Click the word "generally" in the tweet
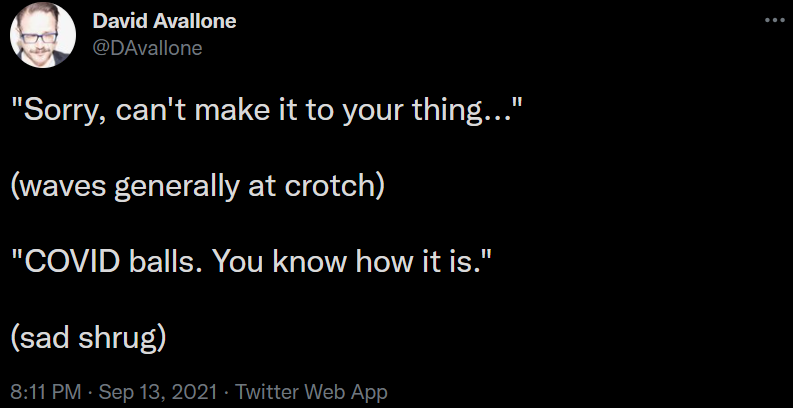Image resolution: width=793 pixels, height=408 pixels. coord(177,187)
